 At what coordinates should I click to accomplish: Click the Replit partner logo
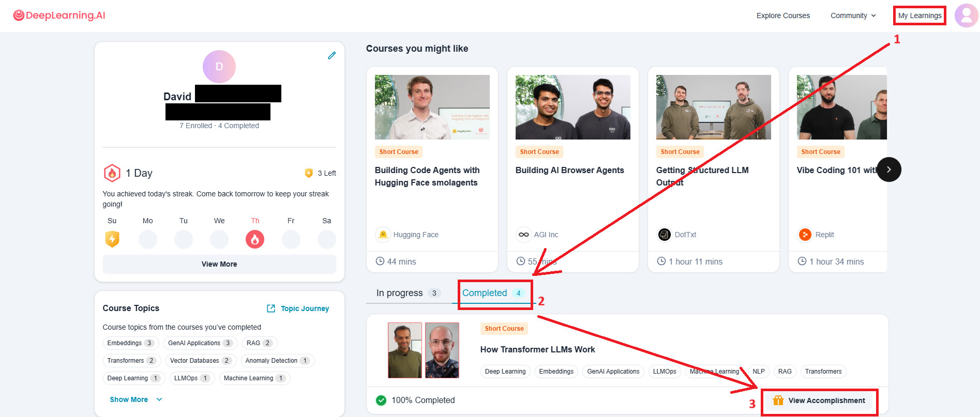pos(805,235)
